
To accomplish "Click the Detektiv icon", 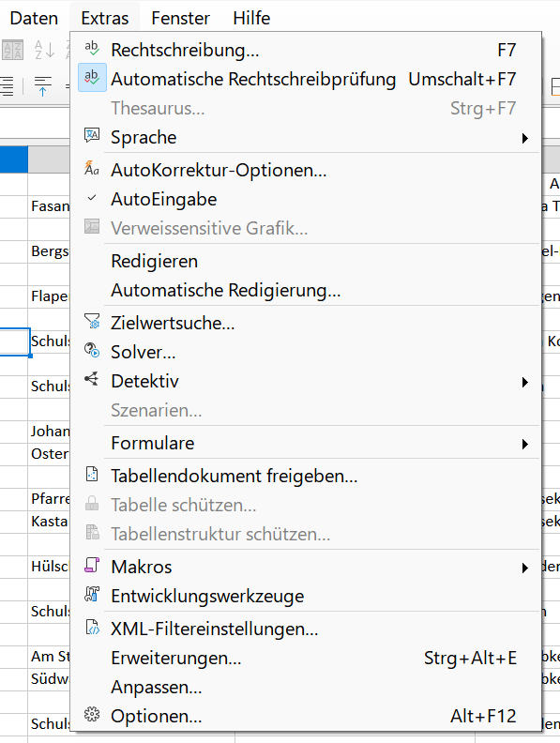I will point(92,380).
